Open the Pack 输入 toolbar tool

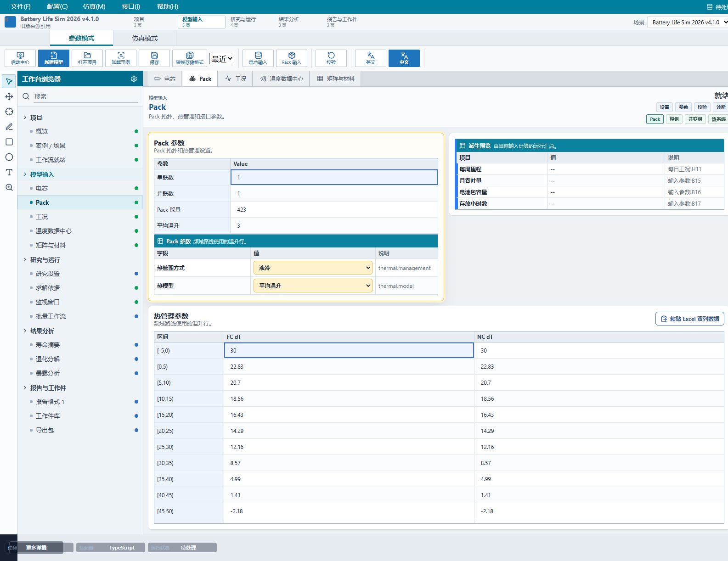(292, 58)
